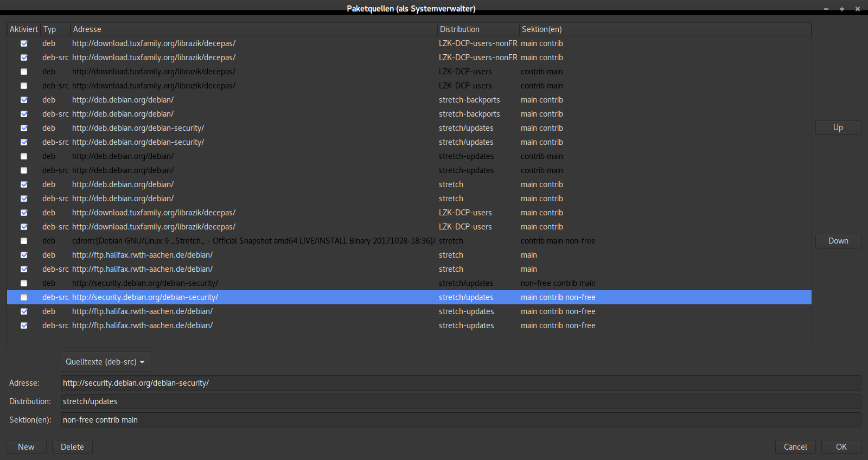
Task: Confirm changes with OK
Action: point(841,447)
